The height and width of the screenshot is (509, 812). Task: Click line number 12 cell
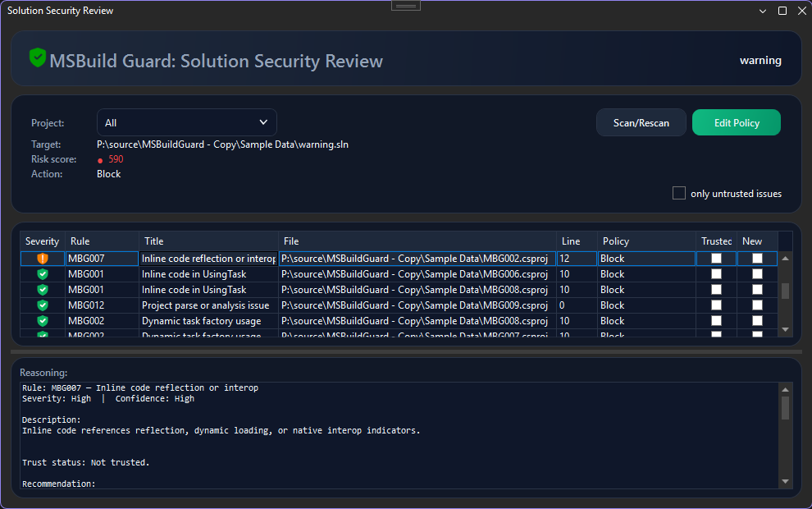pos(577,258)
